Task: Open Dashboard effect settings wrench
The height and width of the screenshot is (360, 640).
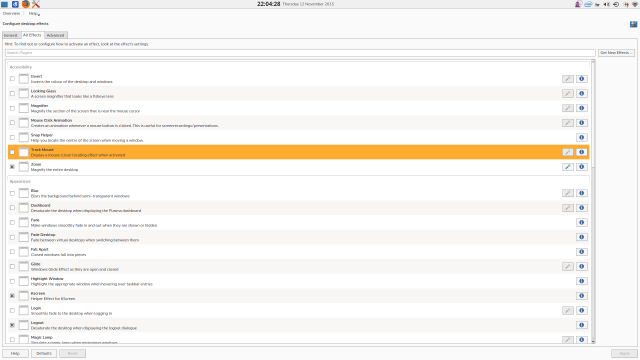Action: [x=568, y=208]
